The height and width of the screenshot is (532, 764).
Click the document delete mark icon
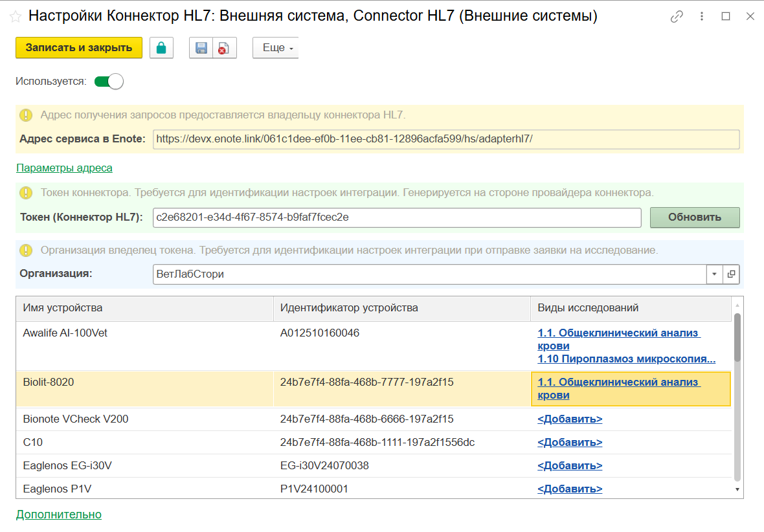pos(224,48)
